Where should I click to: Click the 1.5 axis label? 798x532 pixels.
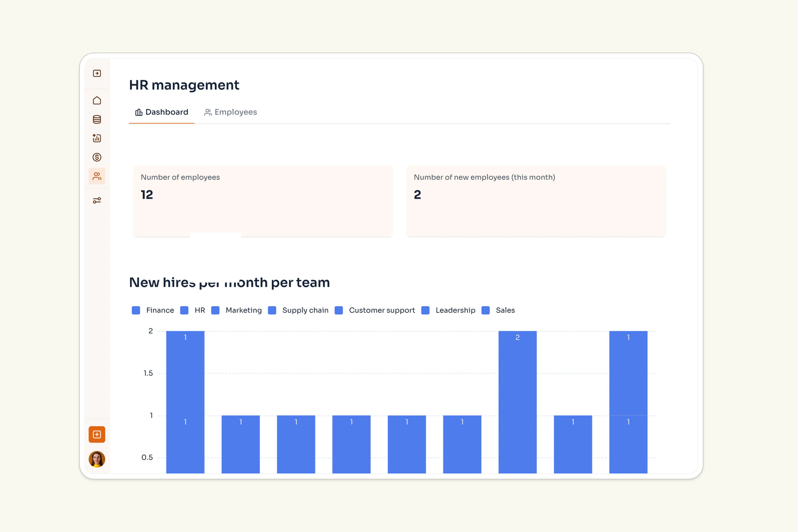[148, 373]
